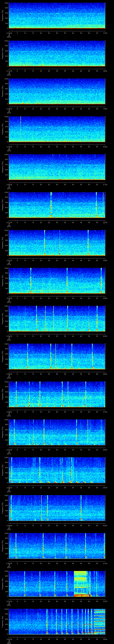Click the spectrogram panel starting at 2:22:00
This screenshot has width=114, height=644.
click(x=57, y=243)
